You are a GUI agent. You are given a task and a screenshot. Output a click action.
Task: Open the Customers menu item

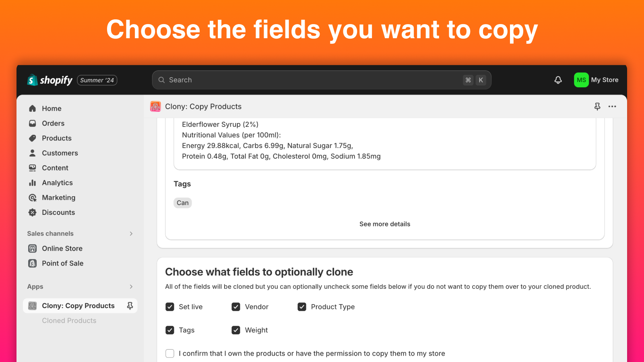pyautogui.click(x=60, y=153)
